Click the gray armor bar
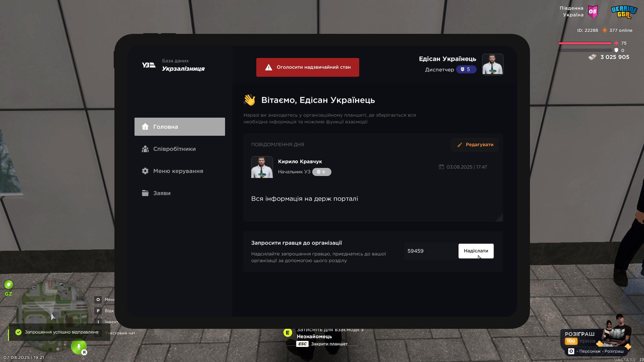This screenshot has height=362, width=644. [585, 50]
